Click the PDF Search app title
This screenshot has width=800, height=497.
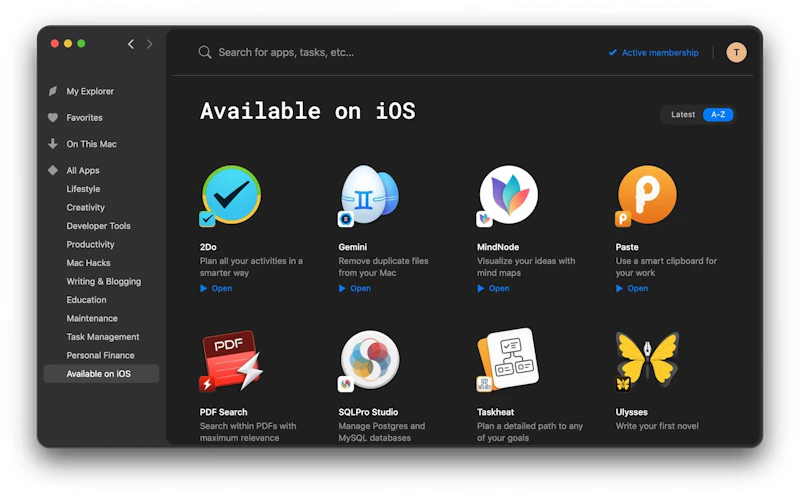[223, 412]
